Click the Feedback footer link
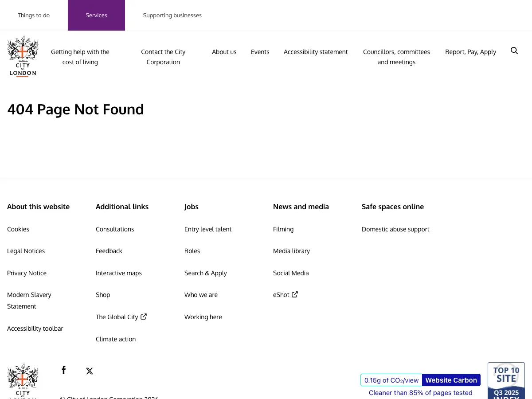 click(109, 251)
